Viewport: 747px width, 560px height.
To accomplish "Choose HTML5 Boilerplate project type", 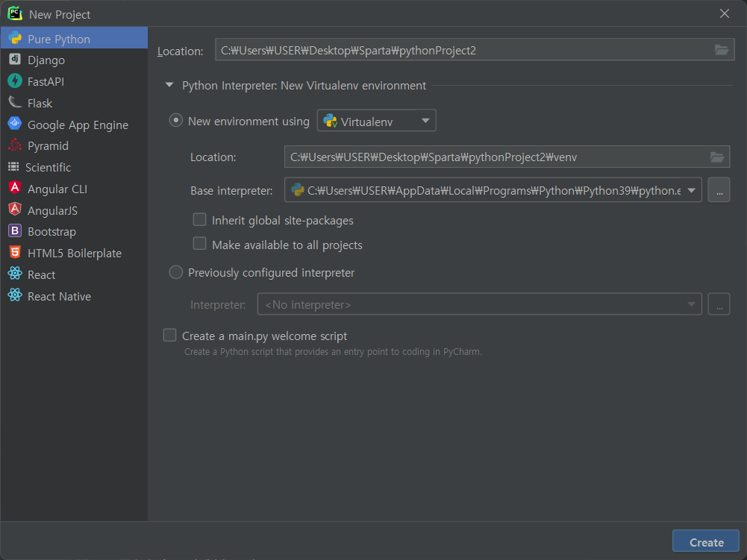I will 74,253.
